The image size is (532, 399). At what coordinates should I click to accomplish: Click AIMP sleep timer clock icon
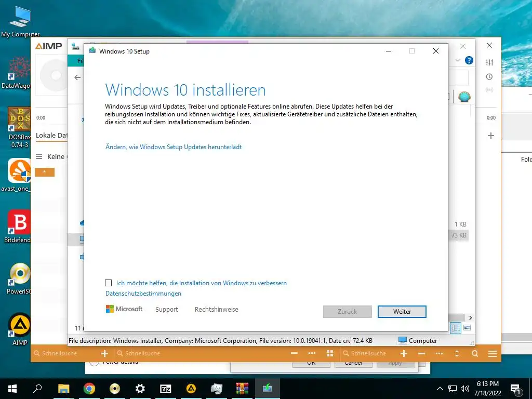coord(489,77)
